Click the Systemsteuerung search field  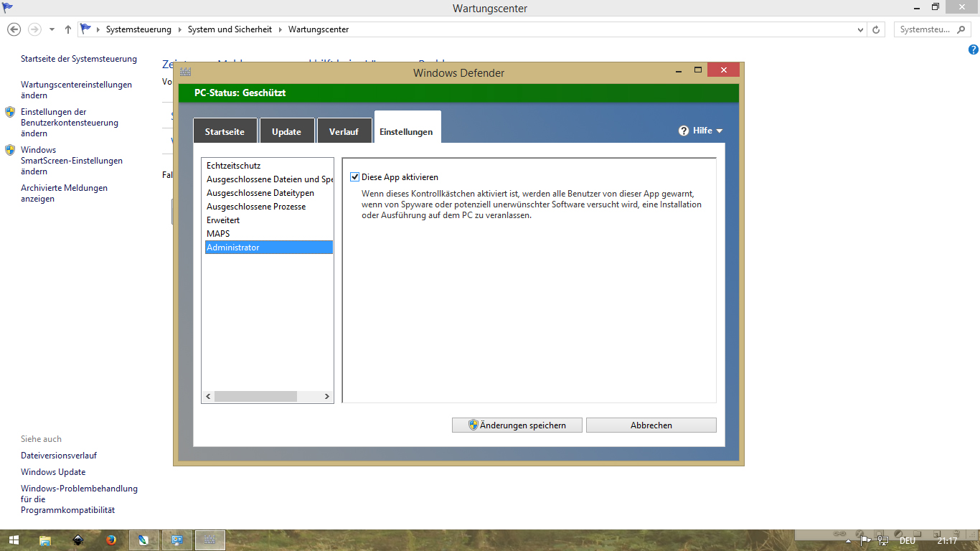click(x=933, y=29)
